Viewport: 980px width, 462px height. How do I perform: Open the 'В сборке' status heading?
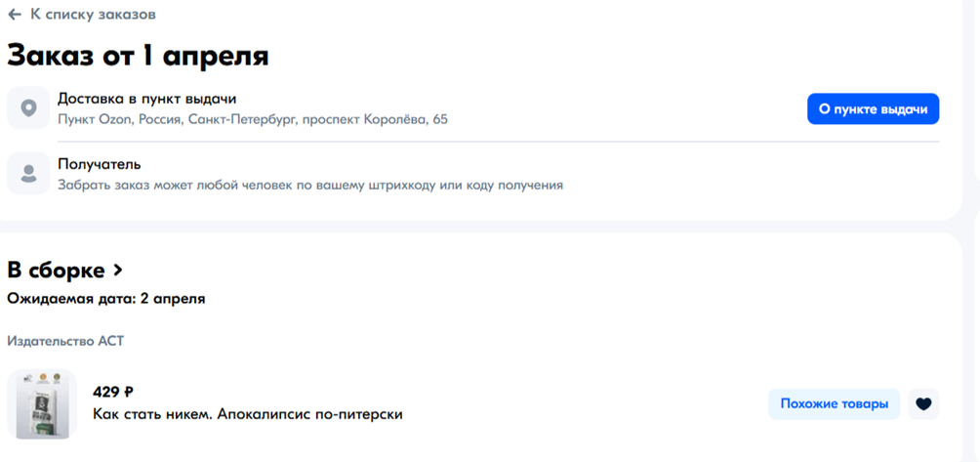point(65,271)
